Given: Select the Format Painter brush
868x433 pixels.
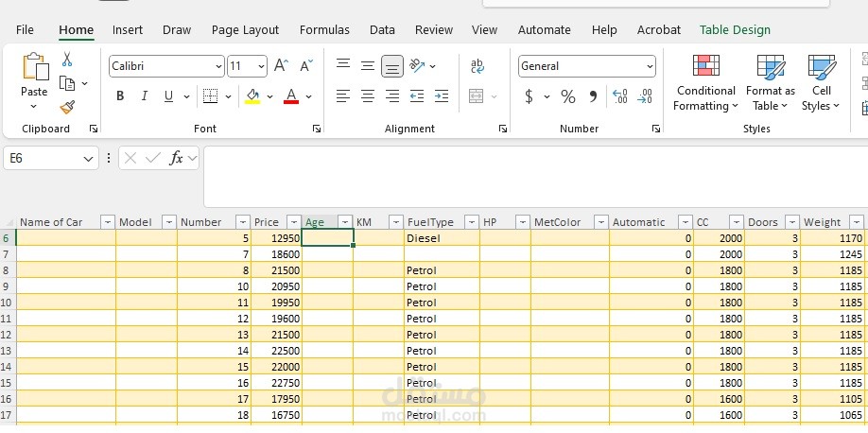Looking at the screenshot, I should pos(67,107).
